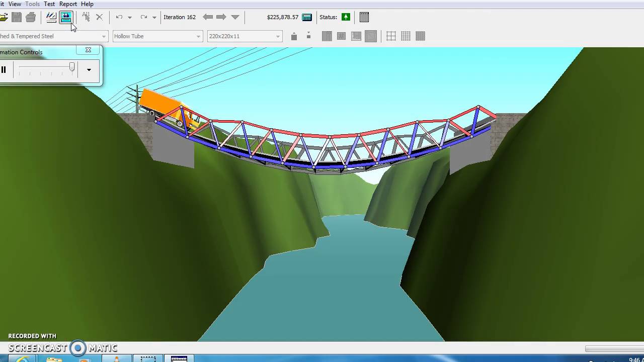Open the Tools menu
The height and width of the screenshot is (362, 644).
pyautogui.click(x=32, y=4)
